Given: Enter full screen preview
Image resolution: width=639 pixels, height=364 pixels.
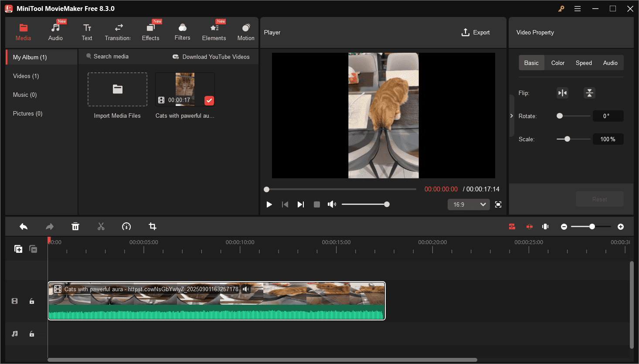Looking at the screenshot, I should point(498,204).
